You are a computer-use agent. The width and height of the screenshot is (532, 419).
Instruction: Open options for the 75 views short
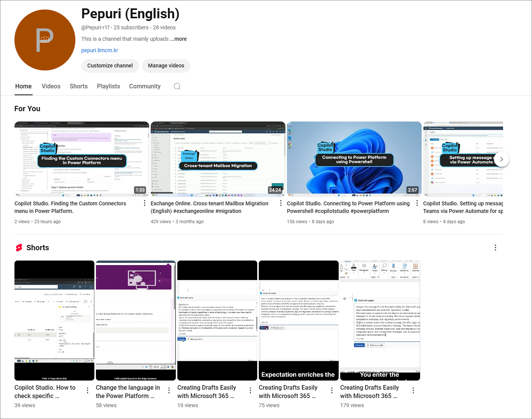pos(332,390)
